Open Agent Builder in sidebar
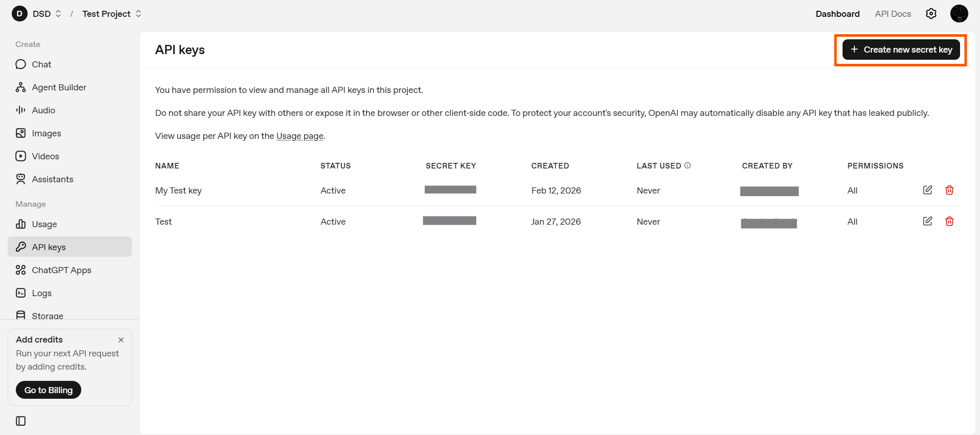The width and height of the screenshot is (980, 435). coord(59,87)
